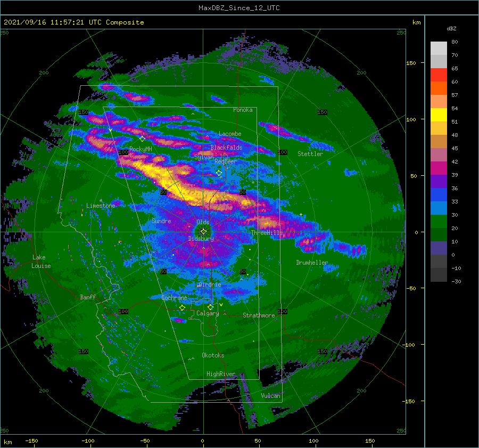This screenshot has height=448, width=479.
Task: Click the RockyMH label
Action: click(141, 149)
